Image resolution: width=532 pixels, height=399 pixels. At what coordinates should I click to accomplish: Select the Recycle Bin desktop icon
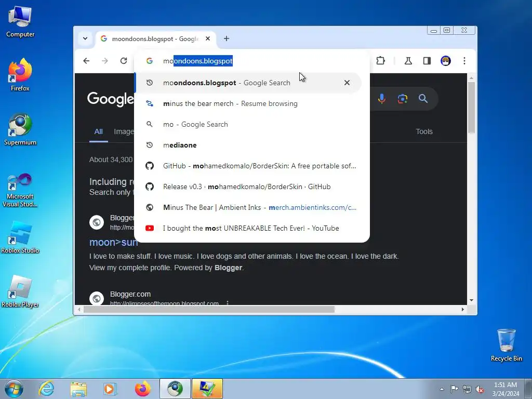point(506,345)
